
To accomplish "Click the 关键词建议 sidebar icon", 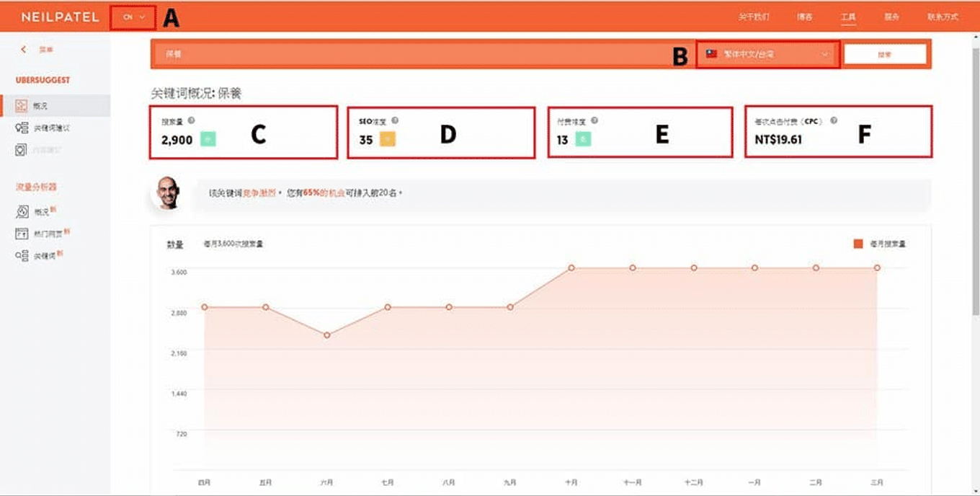I will (22, 128).
